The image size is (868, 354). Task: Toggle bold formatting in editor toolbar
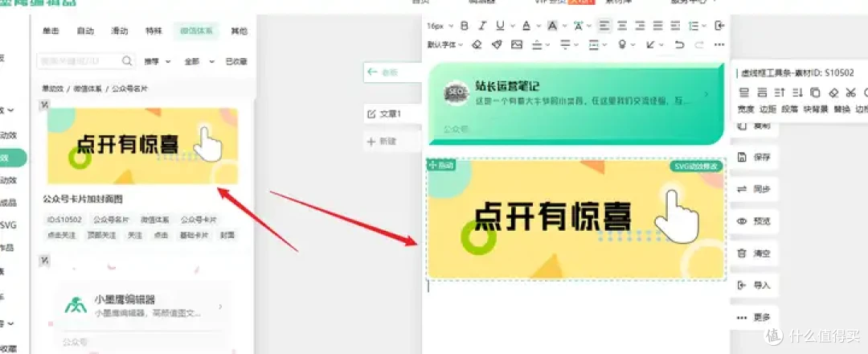(x=465, y=26)
